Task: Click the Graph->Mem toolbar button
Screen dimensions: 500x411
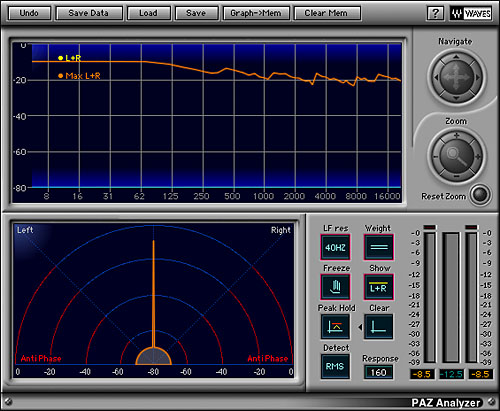Action: point(256,13)
